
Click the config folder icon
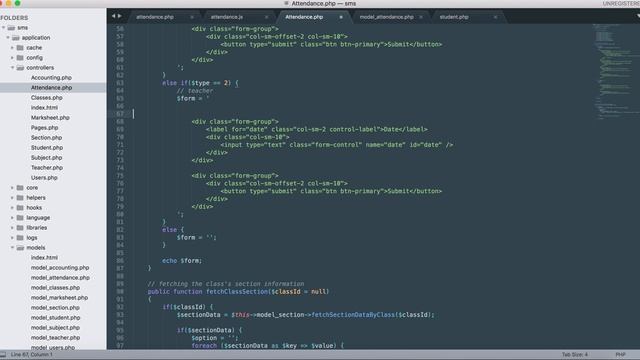point(20,58)
